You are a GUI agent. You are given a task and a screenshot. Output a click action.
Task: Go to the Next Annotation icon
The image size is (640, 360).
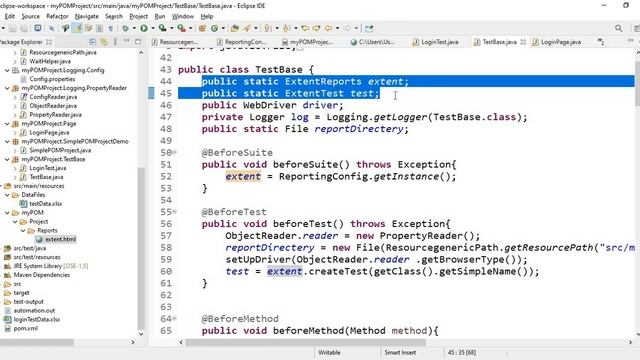[x=267, y=28]
